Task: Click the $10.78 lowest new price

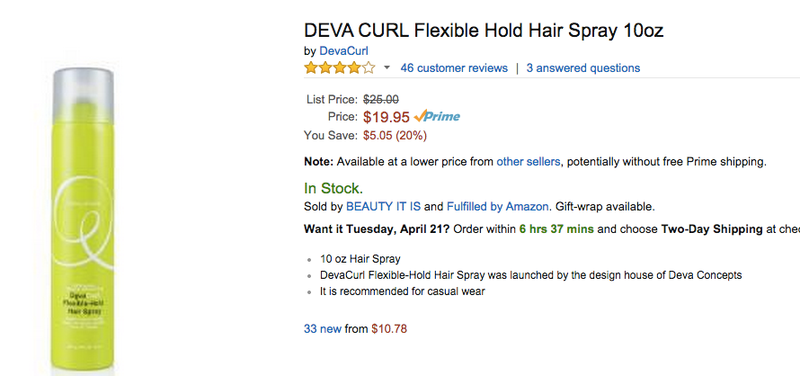Action: click(x=389, y=329)
